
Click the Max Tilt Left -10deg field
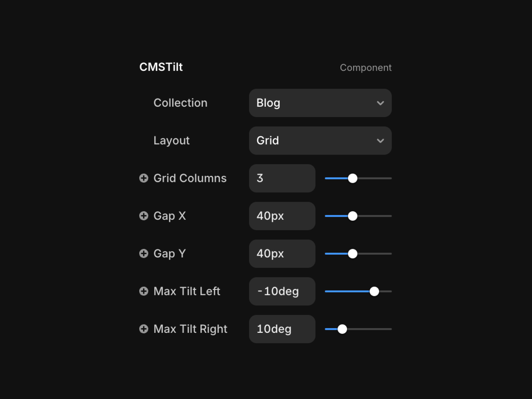click(x=282, y=291)
